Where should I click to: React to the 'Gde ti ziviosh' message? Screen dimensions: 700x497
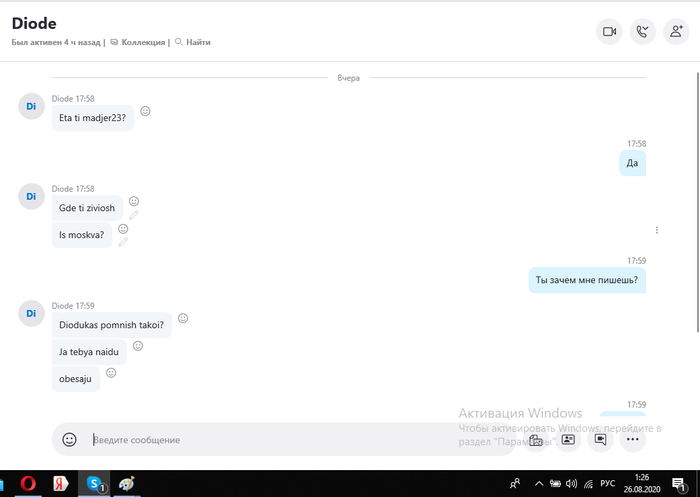(x=134, y=201)
